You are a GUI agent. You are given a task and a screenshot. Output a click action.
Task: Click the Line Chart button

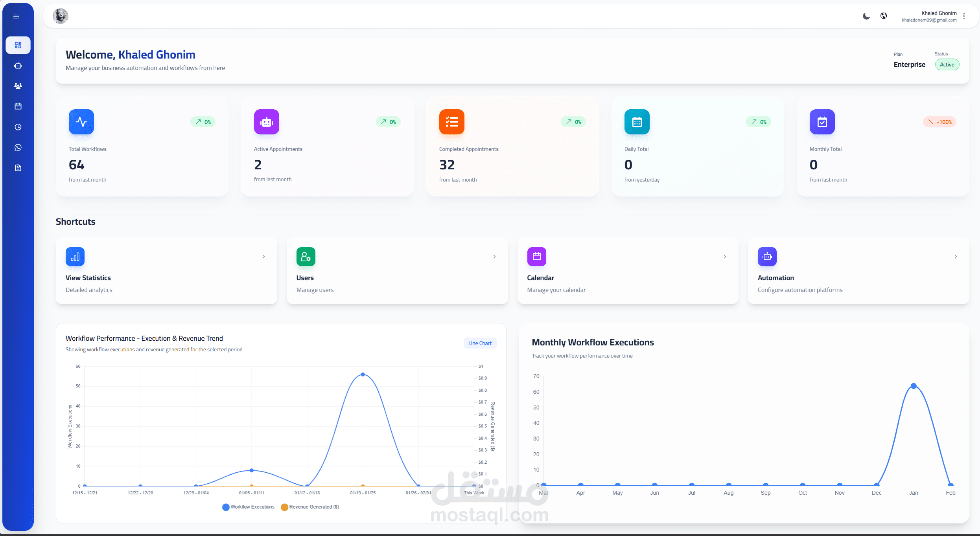(480, 343)
